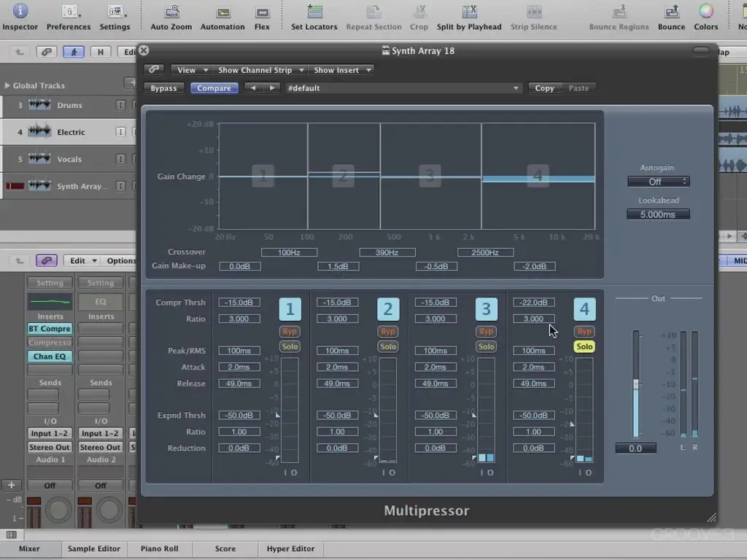
Task: Open the mixer Options menu
Action: click(x=121, y=260)
